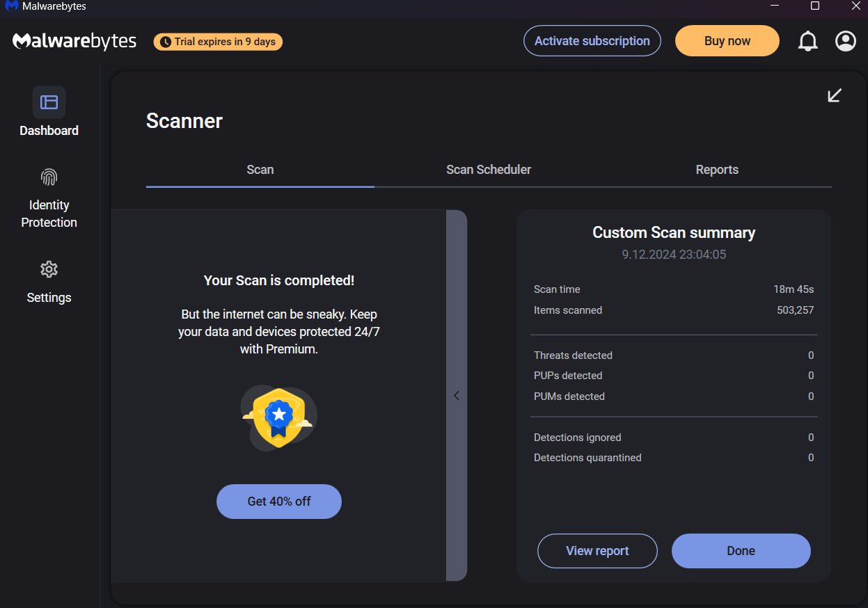The image size is (868, 608).
Task: Click the Scanner page heading
Action: coord(184,121)
